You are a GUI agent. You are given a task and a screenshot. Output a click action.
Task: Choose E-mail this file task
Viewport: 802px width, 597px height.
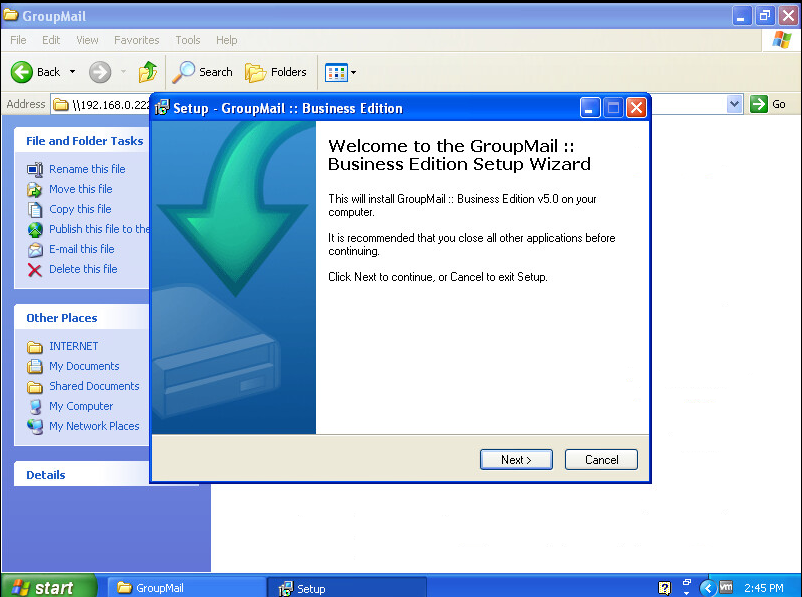coord(81,249)
